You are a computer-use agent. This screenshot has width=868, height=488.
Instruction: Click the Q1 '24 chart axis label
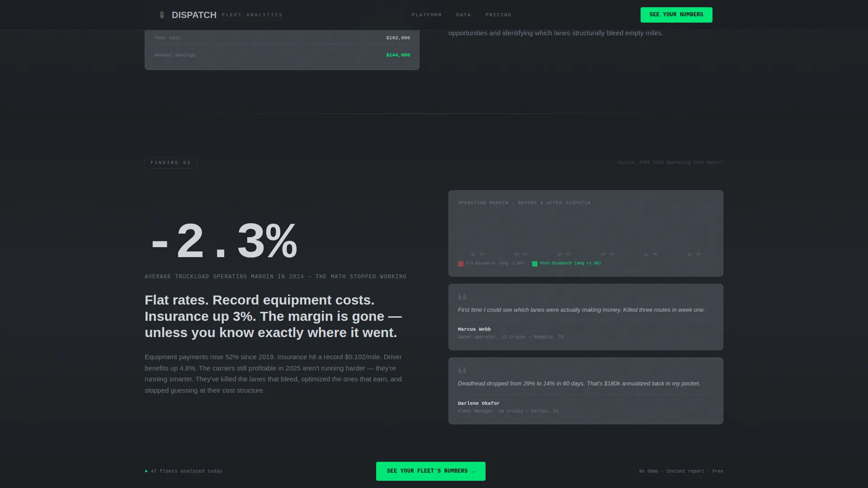pyautogui.click(x=477, y=254)
